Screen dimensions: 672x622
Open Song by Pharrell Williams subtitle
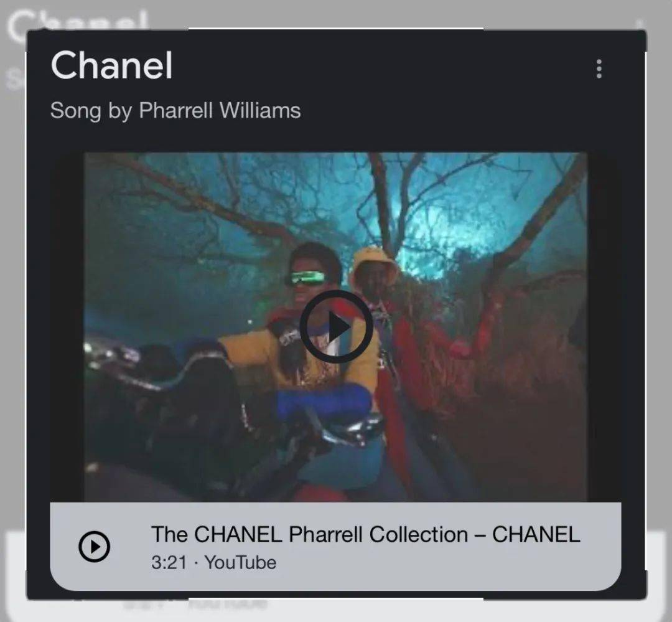click(175, 111)
